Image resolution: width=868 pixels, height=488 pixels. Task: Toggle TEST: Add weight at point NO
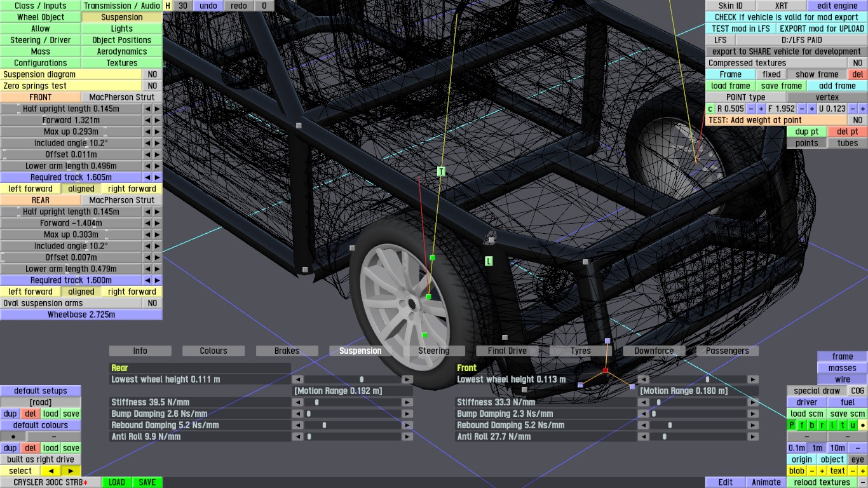coord(858,120)
